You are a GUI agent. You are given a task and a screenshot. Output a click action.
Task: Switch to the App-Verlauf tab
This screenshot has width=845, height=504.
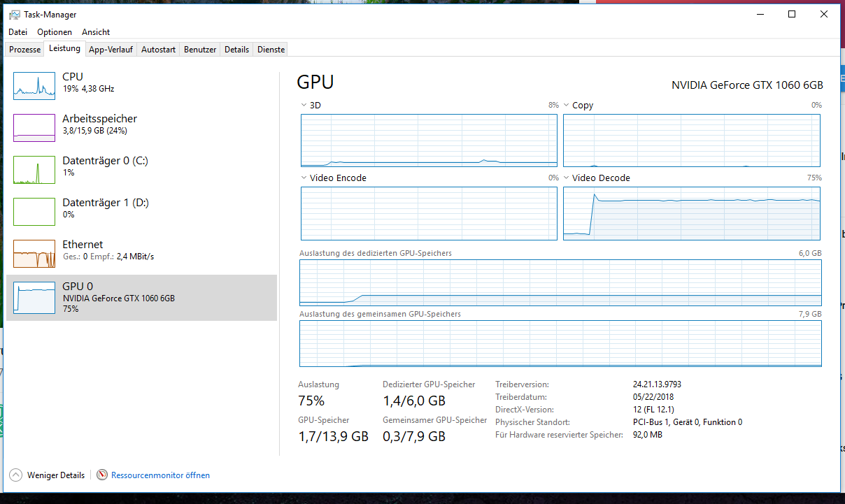tap(111, 50)
